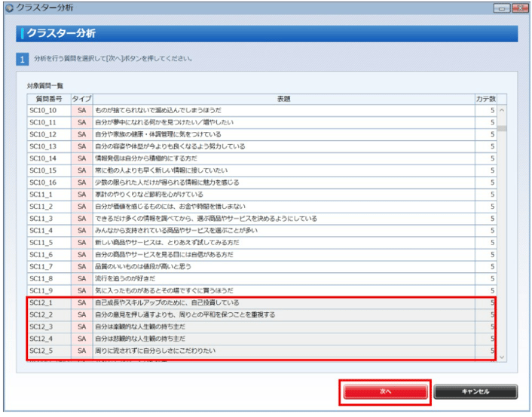Click the app icon in title bar
532x417 pixels.
click(8, 8)
